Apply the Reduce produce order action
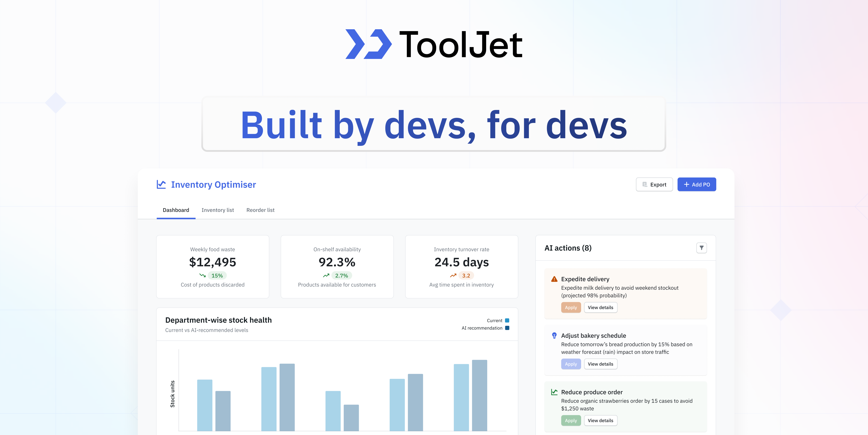The height and width of the screenshot is (435, 868). (571, 420)
